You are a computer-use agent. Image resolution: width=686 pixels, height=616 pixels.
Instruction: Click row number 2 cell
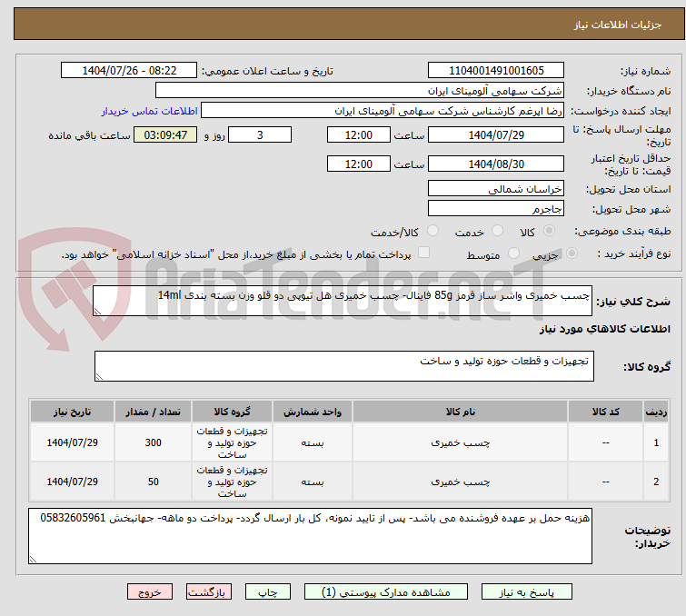click(x=656, y=482)
